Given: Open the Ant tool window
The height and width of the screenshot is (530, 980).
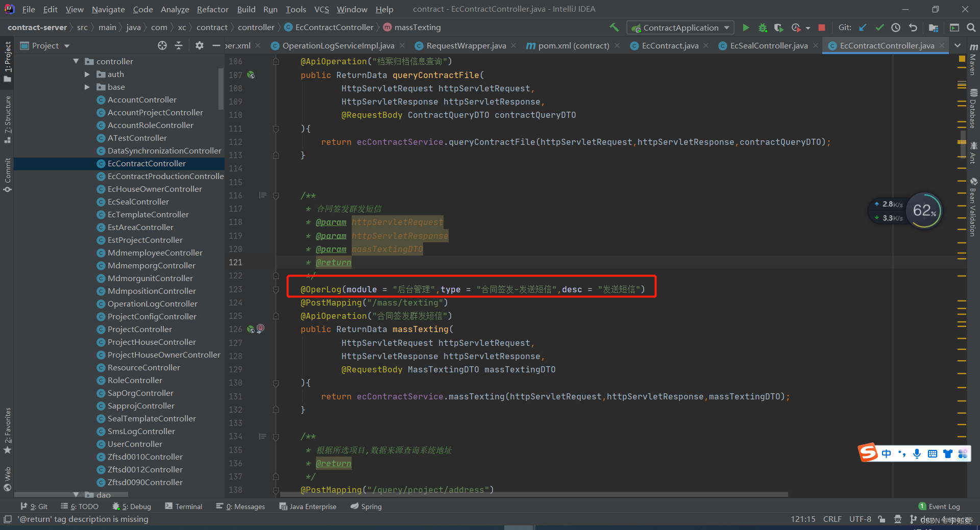Looking at the screenshot, I should coord(973,153).
